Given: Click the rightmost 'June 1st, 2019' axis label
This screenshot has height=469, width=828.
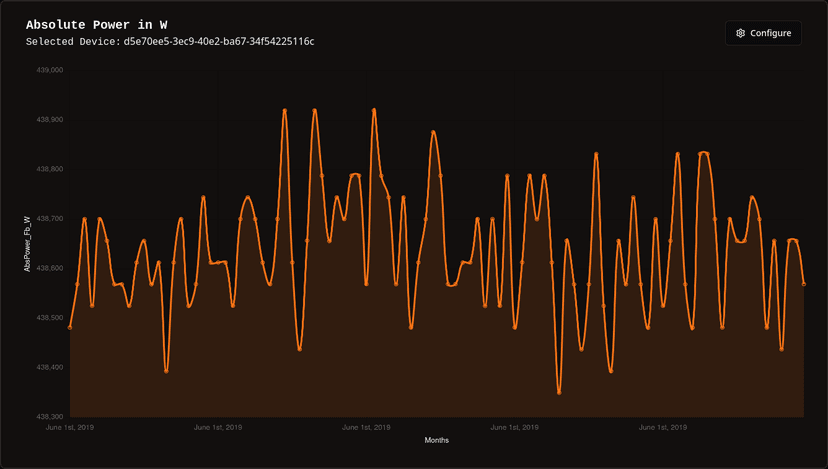Looking at the screenshot, I should [x=662, y=427].
